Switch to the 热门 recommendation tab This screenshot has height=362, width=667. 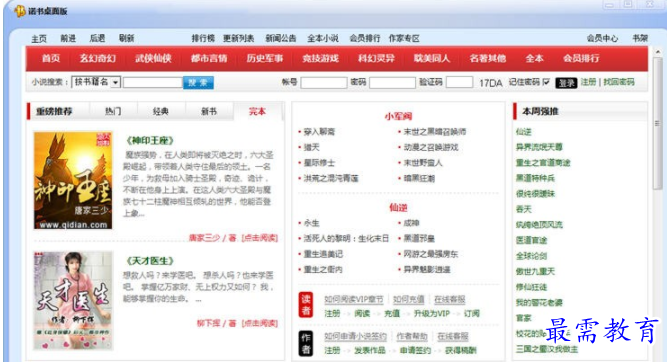click(113, 111)
